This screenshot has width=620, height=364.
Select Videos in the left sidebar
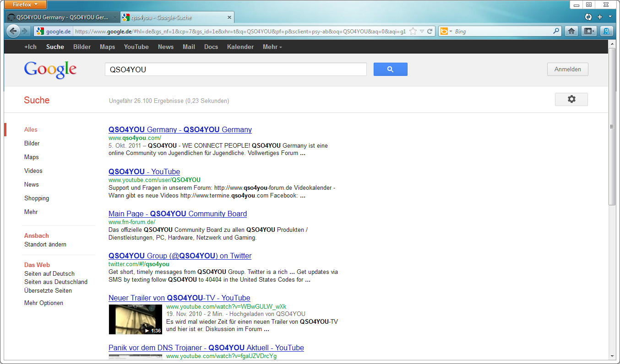click(33, 171)
